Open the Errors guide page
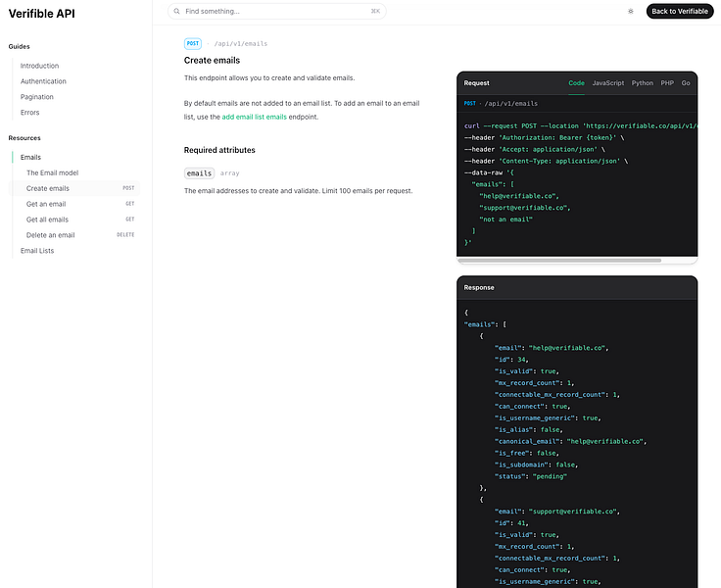Screen dimensions: 721x588 point(30,113)
